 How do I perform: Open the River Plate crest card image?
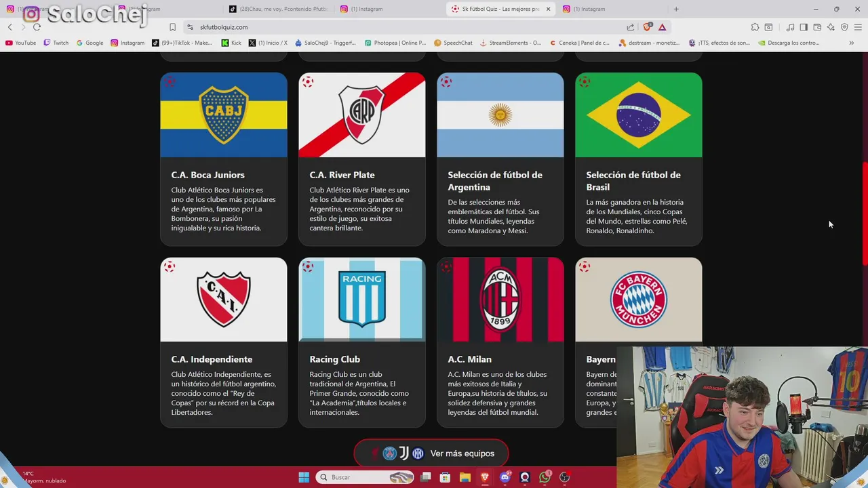point(362,115)
